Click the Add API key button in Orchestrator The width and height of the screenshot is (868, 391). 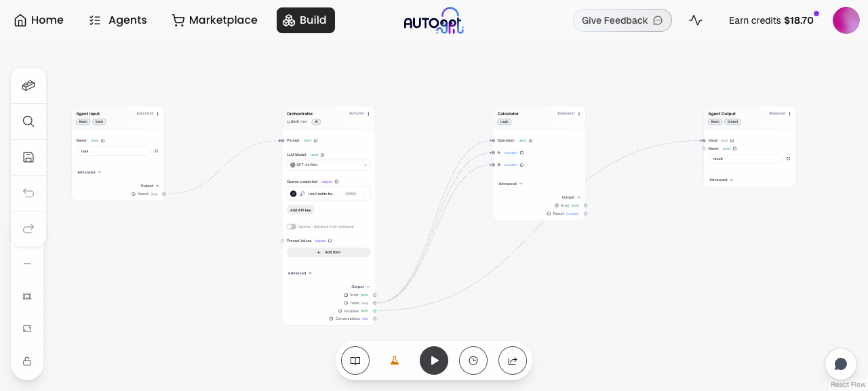point(300,210)
